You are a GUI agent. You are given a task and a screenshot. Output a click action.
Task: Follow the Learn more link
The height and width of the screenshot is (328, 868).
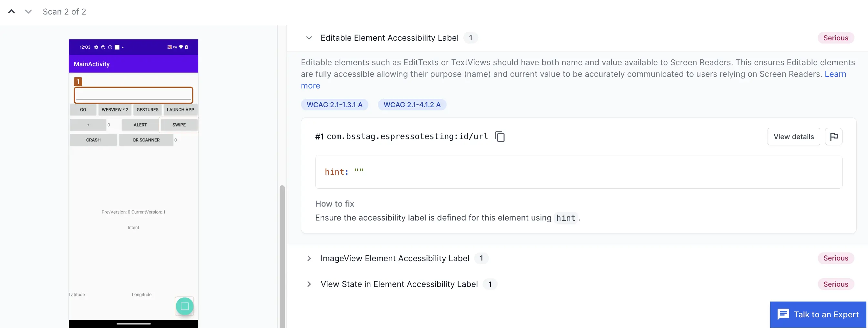point(835,74)
